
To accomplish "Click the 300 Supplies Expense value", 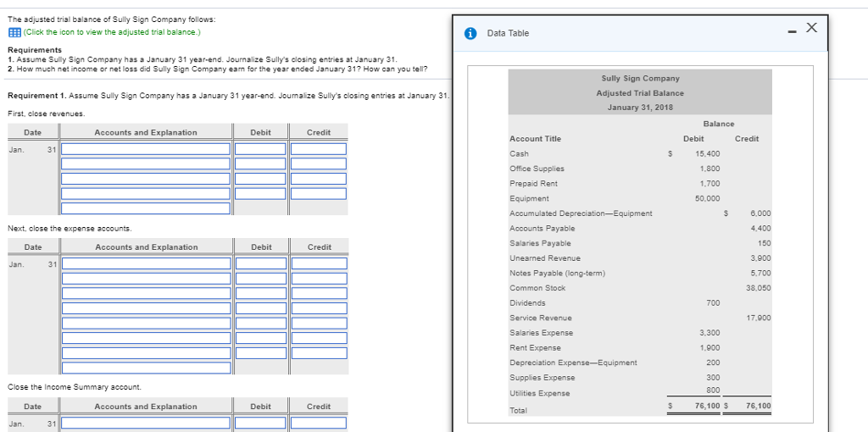I will [714, 378].
